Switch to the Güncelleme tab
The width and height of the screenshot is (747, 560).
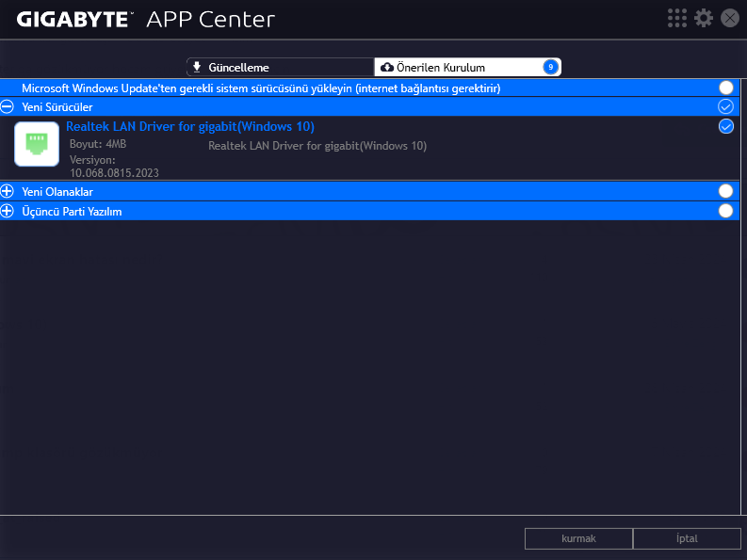pyautogui.click(x=279, y=67)
